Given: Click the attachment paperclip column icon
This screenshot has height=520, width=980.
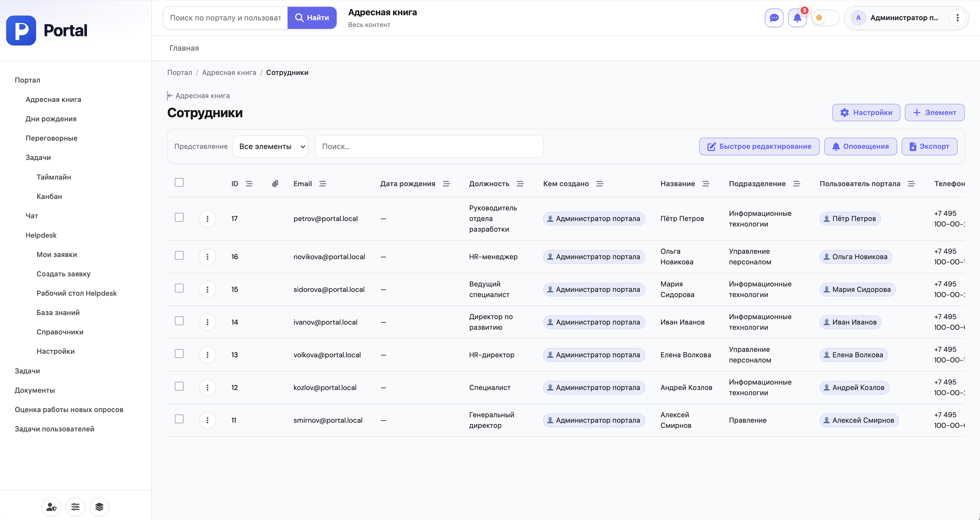Looking at the screenshot, I should point(275,184).
